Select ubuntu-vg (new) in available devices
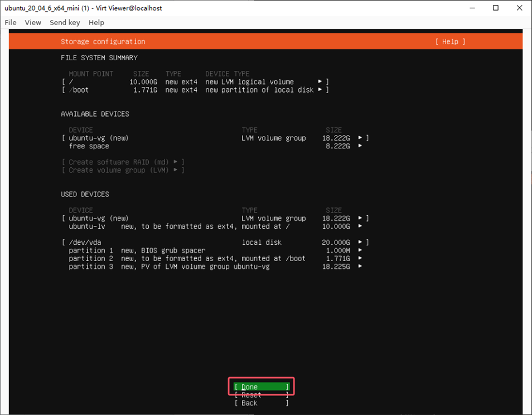532x415 pixels. tap(215, 138)
